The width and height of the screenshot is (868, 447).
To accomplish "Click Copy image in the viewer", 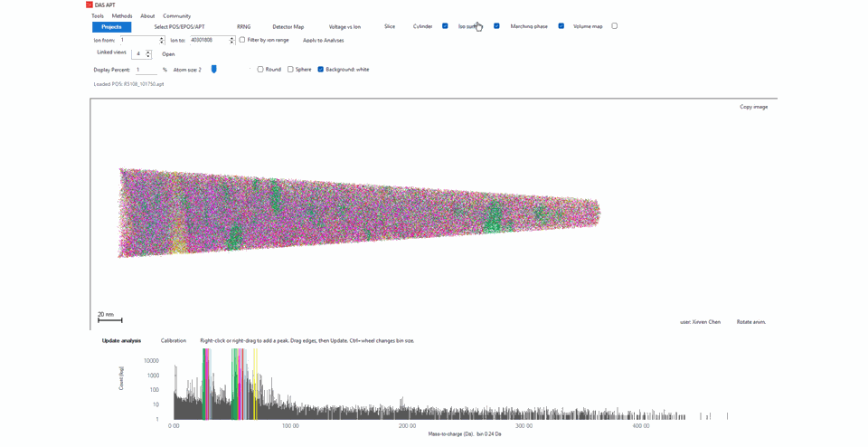I will (x=753, y=107).
